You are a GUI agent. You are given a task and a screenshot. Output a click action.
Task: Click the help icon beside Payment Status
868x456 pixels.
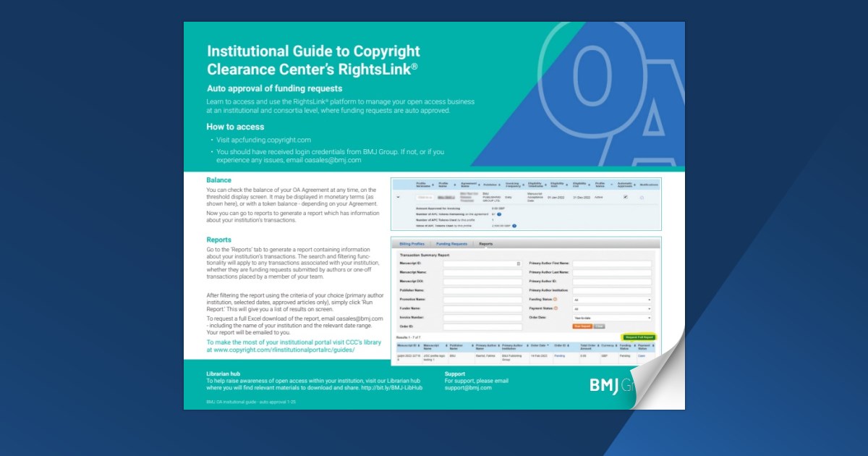click(x=556, y=308)
